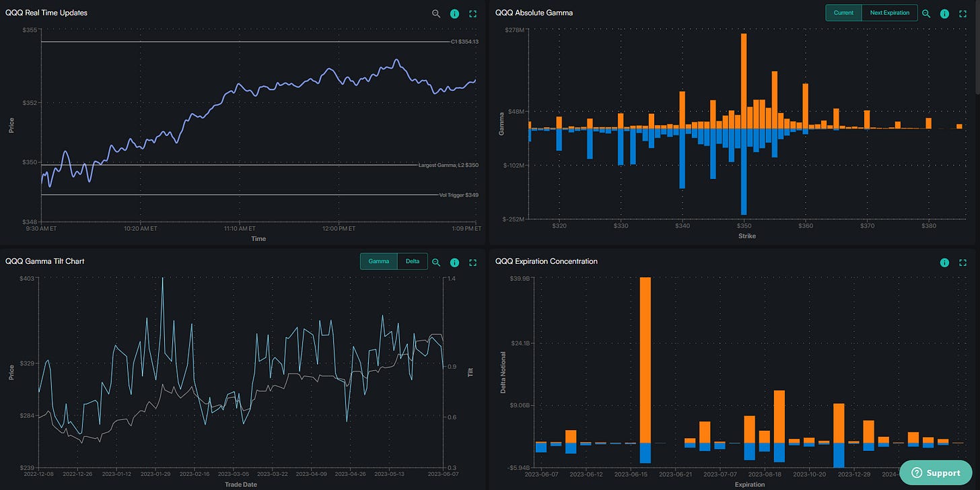Expand QQQ Real Time Updates chart to fullscreen
980x490 pixels.
473,13
